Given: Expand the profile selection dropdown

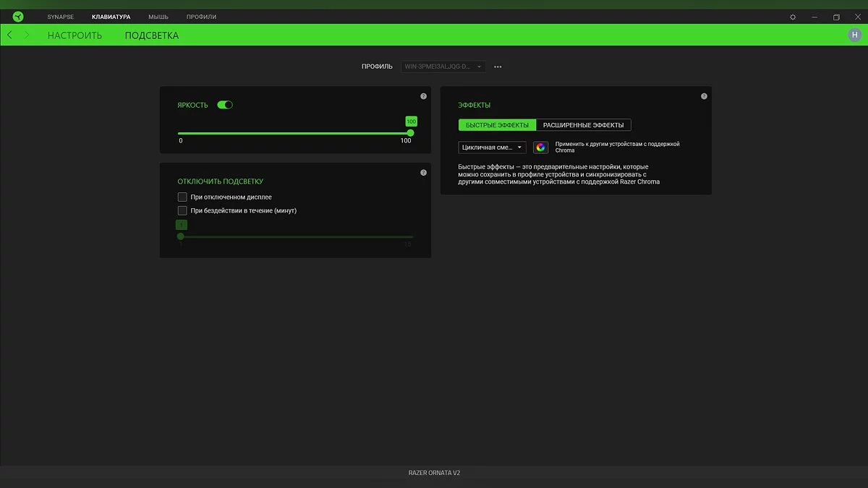Looking at the screenshot, I should [443, 67].
